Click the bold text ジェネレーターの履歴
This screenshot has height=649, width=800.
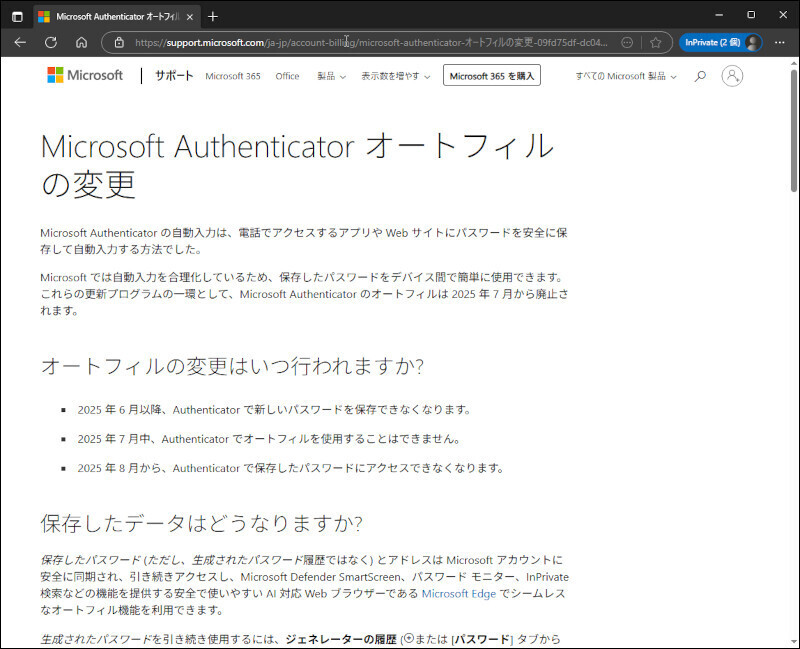[x=341, y=639]
